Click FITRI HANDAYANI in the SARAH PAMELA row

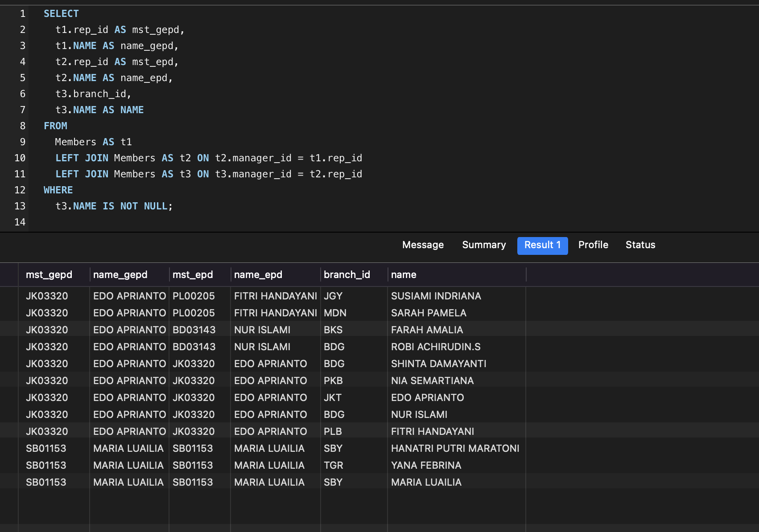[275, 313]
